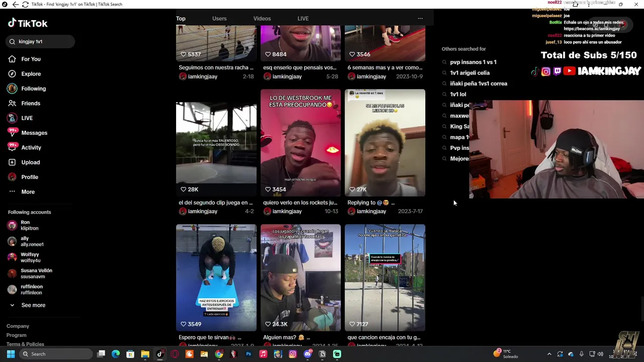Open Crunchyroll from the taskbar
This screenshot has width=644, height=362.
[189, 354]
